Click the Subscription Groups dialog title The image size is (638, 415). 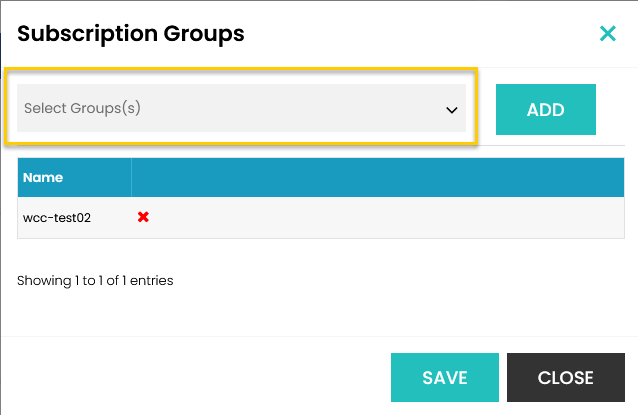(131, 34)
